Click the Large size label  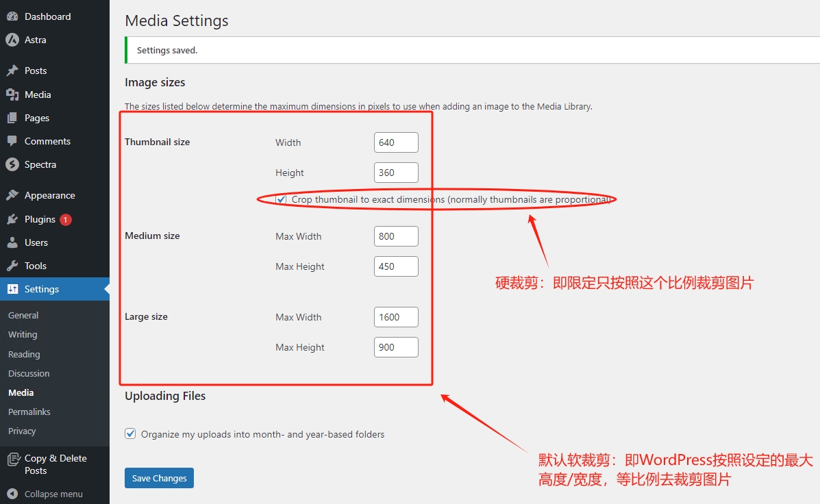coord(147,317)
